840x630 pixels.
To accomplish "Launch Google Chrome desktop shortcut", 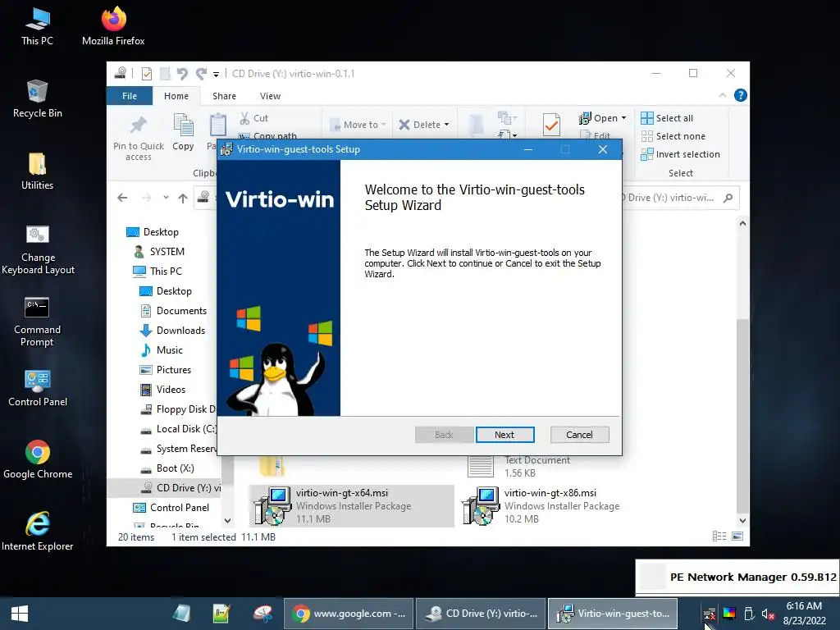I will pyautogui.click(x=38, y=459).
